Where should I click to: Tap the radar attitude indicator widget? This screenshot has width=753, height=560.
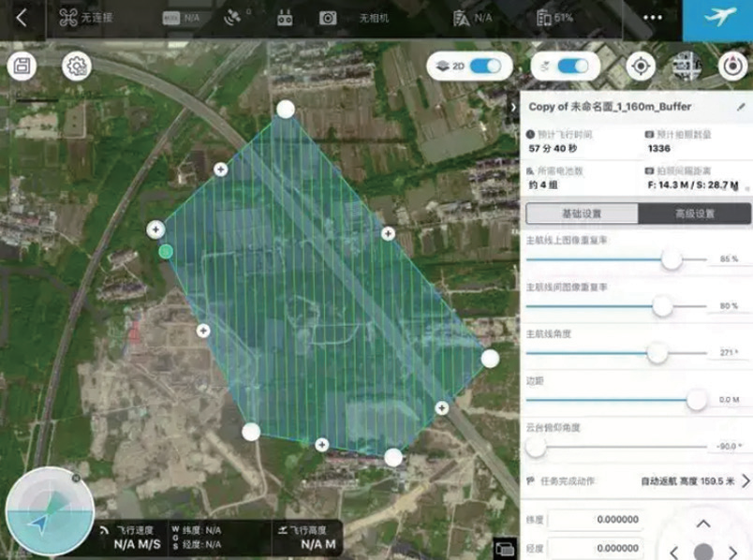coord(50,512)
